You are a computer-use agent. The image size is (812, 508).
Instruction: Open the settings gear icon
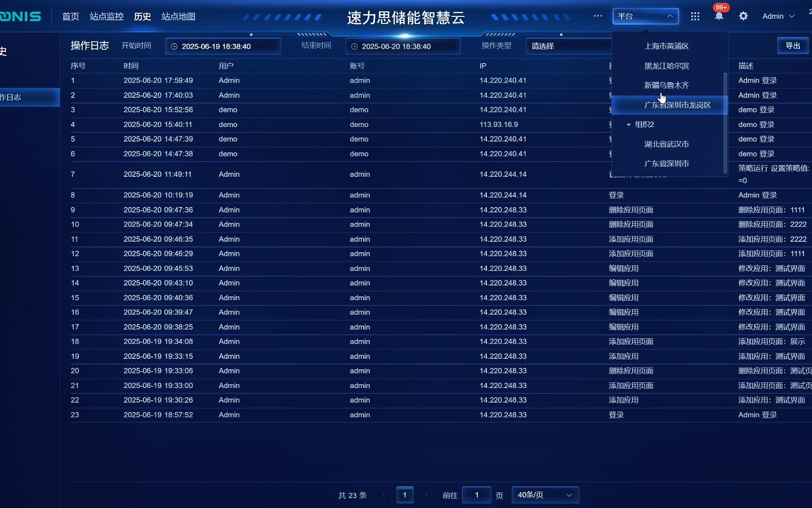point(743,16)
